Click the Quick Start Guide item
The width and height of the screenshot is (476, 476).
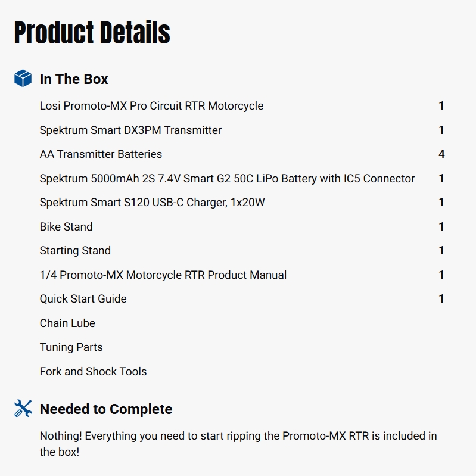(83, 299)
